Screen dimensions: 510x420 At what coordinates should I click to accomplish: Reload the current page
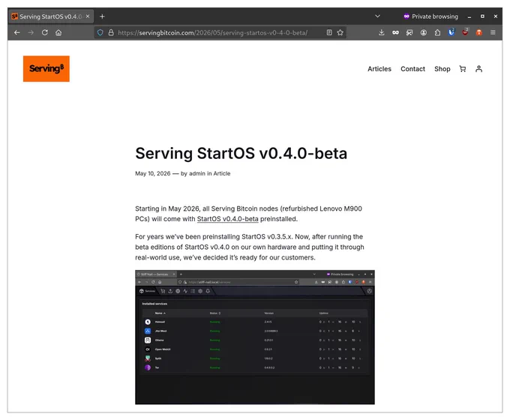[x=44, y=32]
